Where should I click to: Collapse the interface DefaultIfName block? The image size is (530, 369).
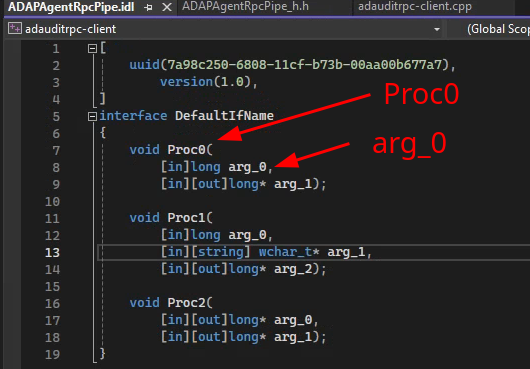(x=92, y=117)
